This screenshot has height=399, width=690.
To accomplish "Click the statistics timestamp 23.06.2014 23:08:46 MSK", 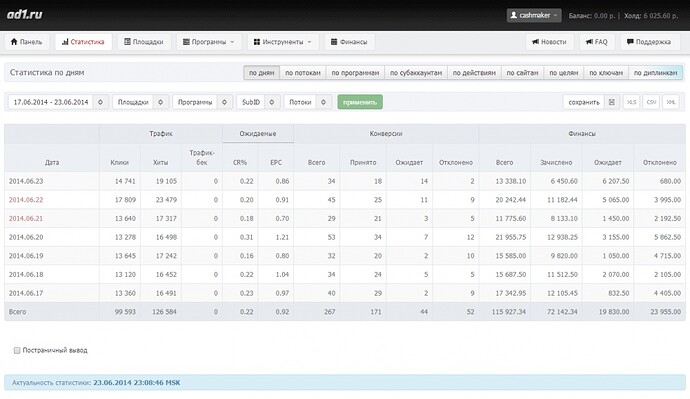I will click(136, 383).
